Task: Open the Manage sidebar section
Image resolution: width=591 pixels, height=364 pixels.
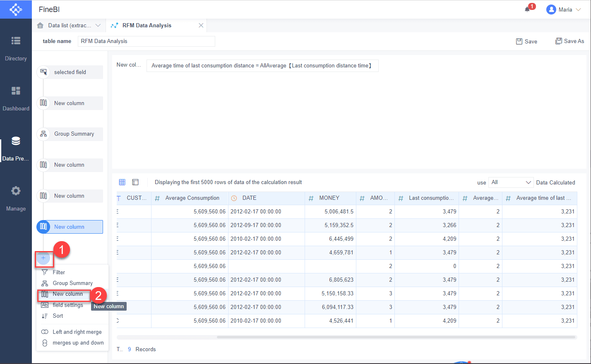Action: (16, 199)
